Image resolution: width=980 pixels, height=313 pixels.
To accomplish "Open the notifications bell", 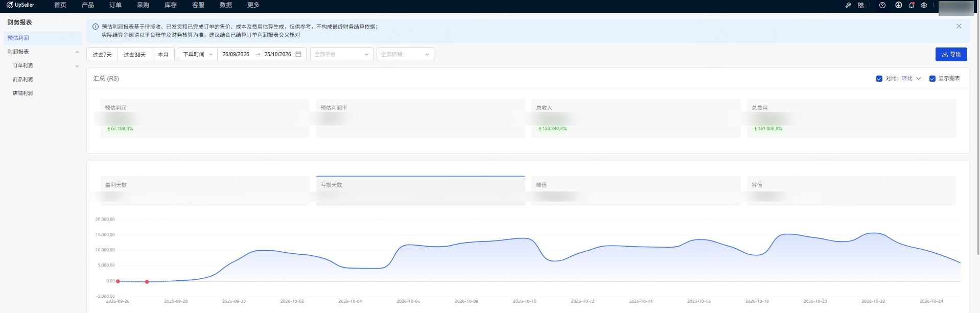I will (x=912, y=5).
